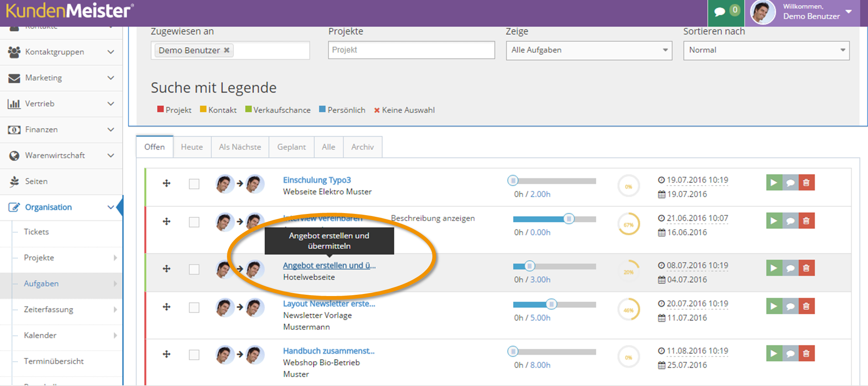Open Tickets in Organisation submenu
This screenshot has width=868, height=386.
click(x=36, y=232)
